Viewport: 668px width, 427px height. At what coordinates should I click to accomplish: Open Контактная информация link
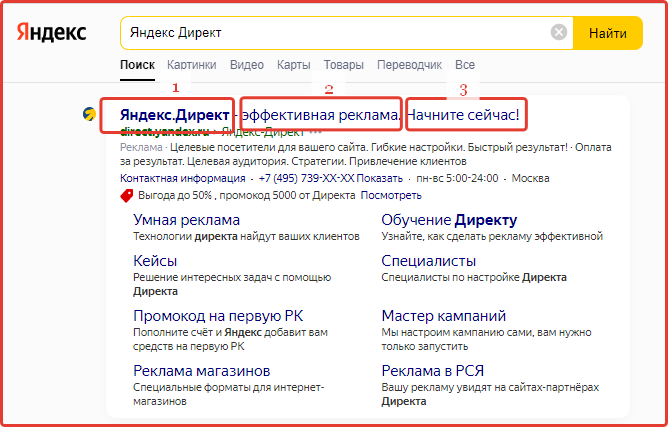(x=183, y=178)
